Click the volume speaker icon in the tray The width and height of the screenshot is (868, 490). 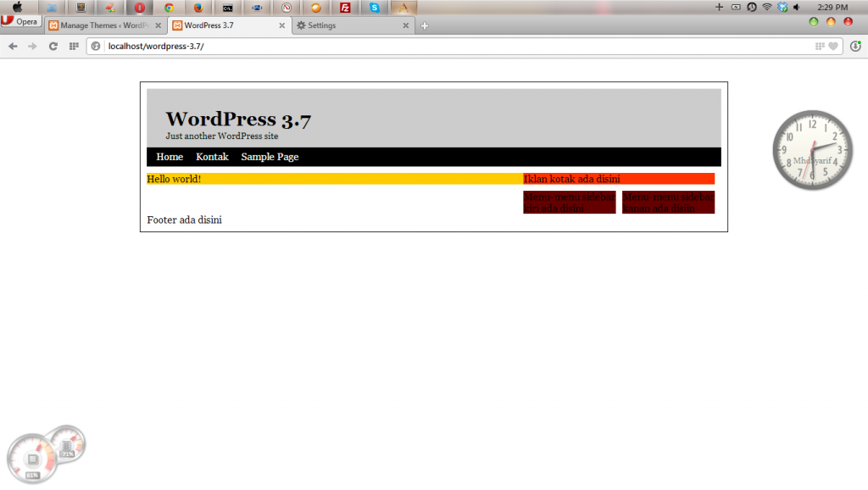point(797,7)
